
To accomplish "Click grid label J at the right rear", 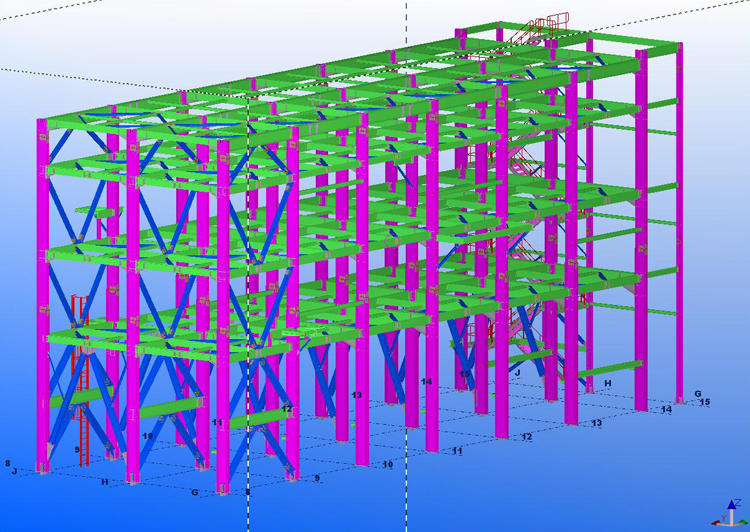I will (518, 371).
